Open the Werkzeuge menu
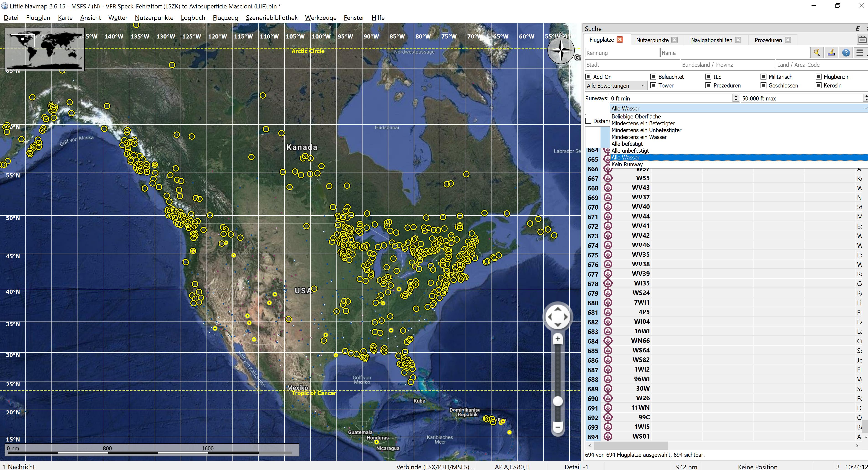The width and height of the screenshot is (868, 470). pos(320,18)
